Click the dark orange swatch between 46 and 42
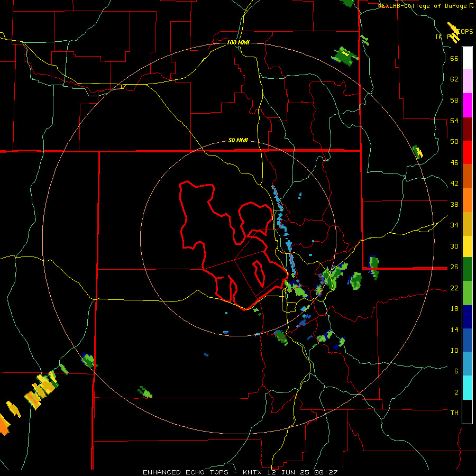 click(x=467, y=176)
